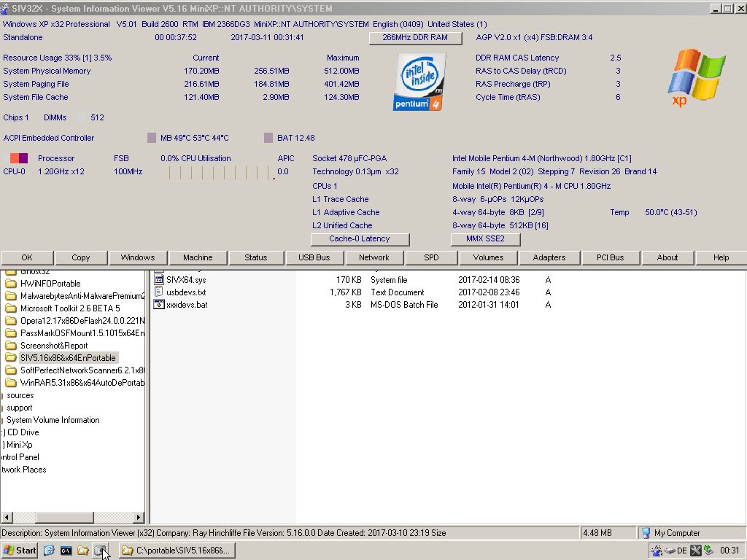Screen dimensions: 747x560
Task: Select the HWiNFOPortable folder icon
Action: coord(10,284)
